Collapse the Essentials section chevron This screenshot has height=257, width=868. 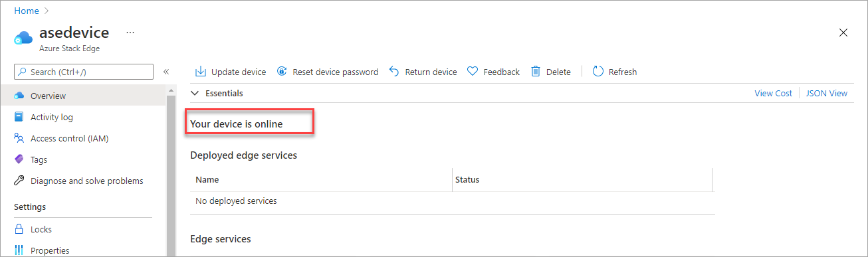pyautogui.click(x=195, y=93)
